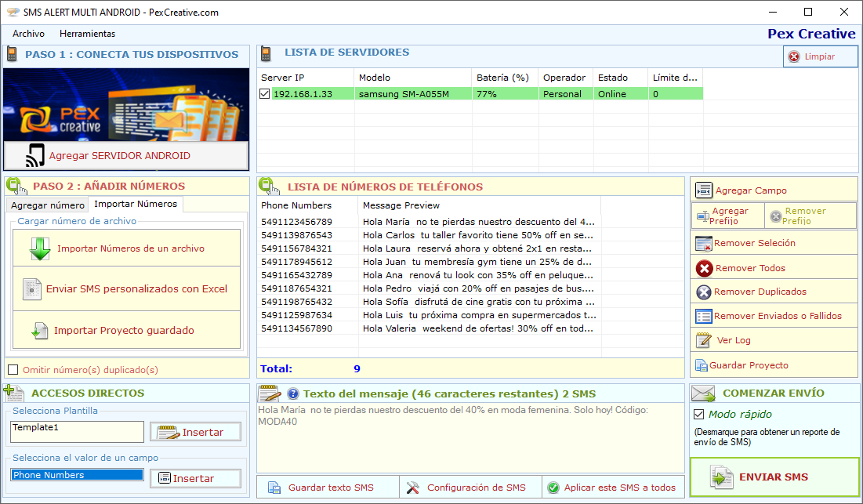Click the ENVIAR SMS green arrow icon
Image resolution: width=863 pixels, height=504 pixels.
[722, 477]
